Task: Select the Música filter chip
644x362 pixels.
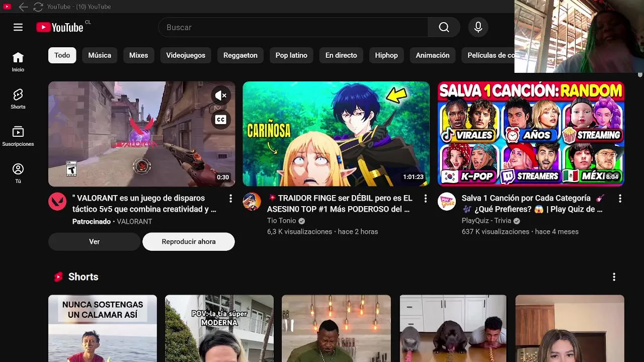Action: click(x=100, y=55)
